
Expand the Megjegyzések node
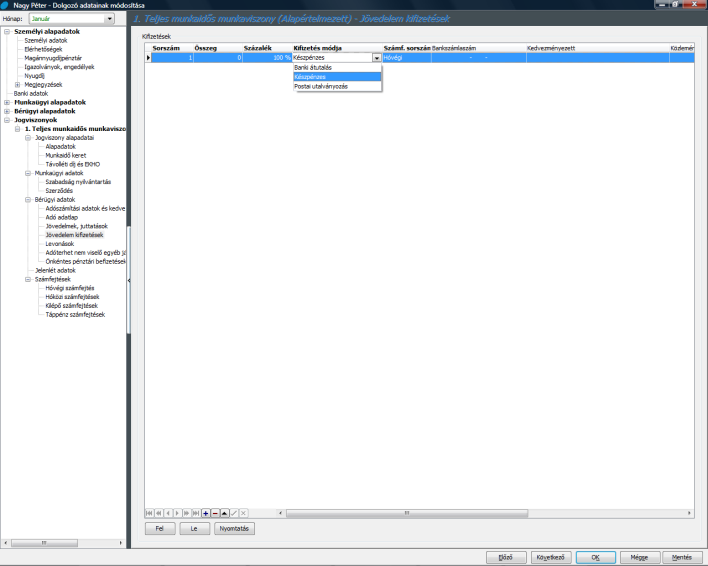pyautogui.click(x=17, y=84)
